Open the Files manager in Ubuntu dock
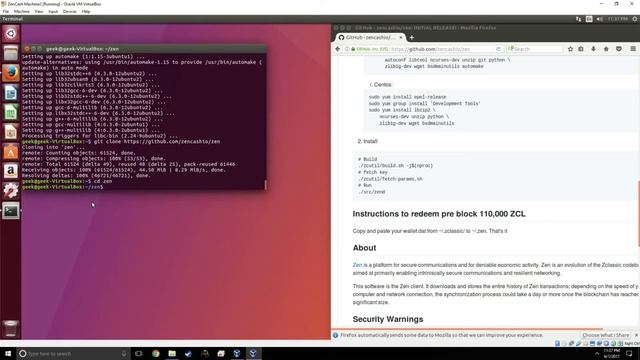Image resolution: width=640 pixels, height=360 pixels. (x=11, y=53)
